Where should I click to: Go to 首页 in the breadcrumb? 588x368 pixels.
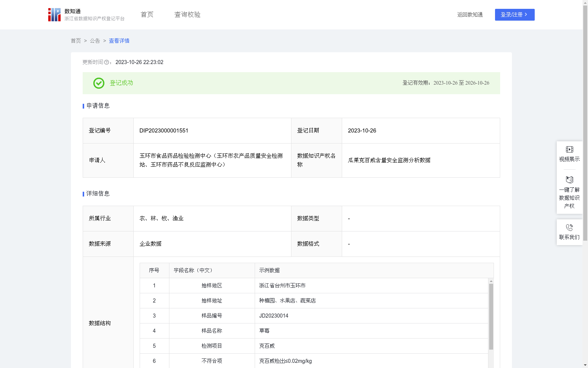point(76,41)
